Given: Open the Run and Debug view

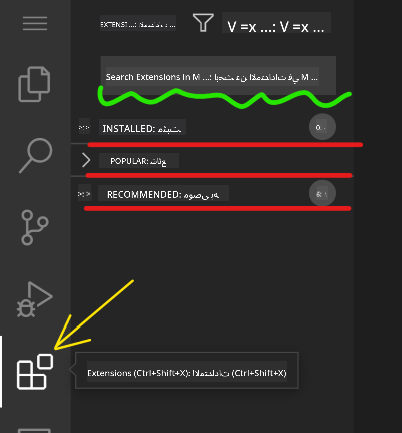Looking at the screenshot, I should [x=35, y=299].
